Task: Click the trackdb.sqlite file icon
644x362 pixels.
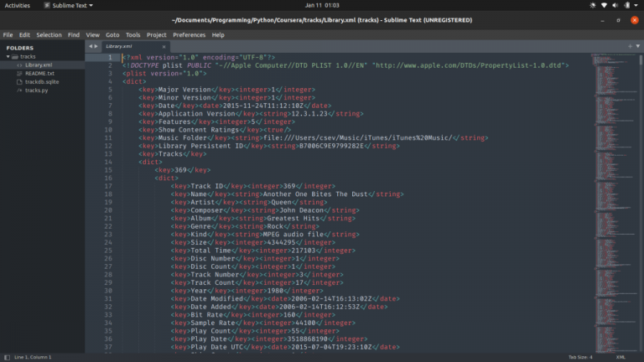Action: (x=19, y=81)
